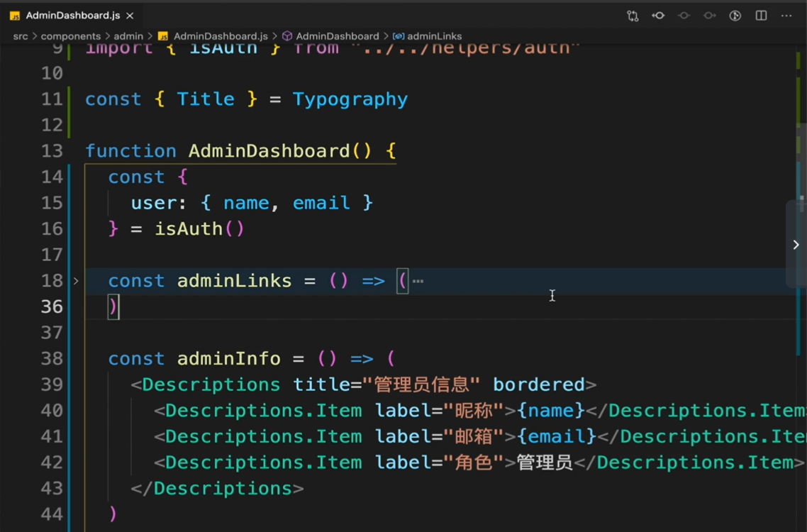This screenshot has width=807, height=532.
Task: Click the user key on line 15
Action: click(x=153, y=203)
